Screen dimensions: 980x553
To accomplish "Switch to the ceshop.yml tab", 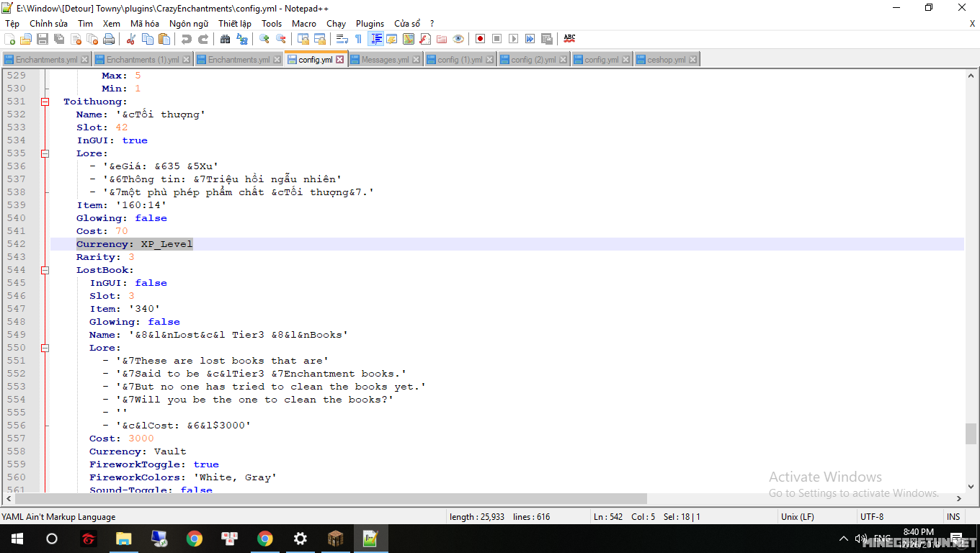I will 667,60.
